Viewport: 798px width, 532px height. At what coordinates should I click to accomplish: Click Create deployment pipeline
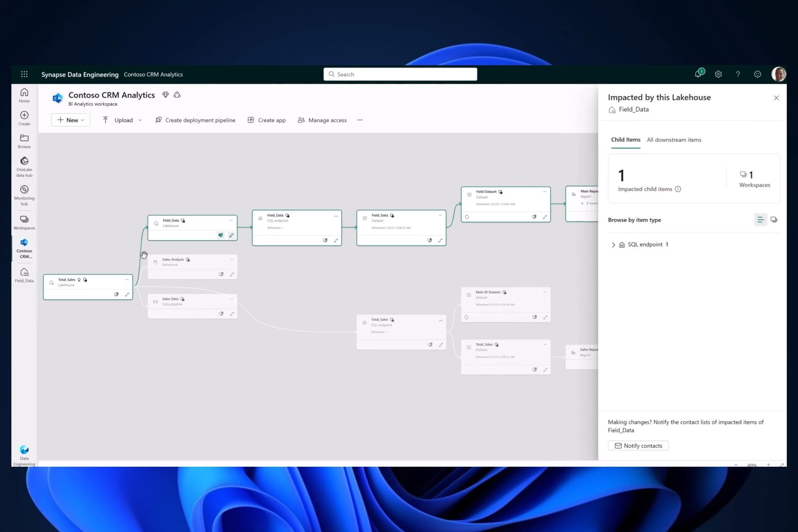(x=195, y=120)
